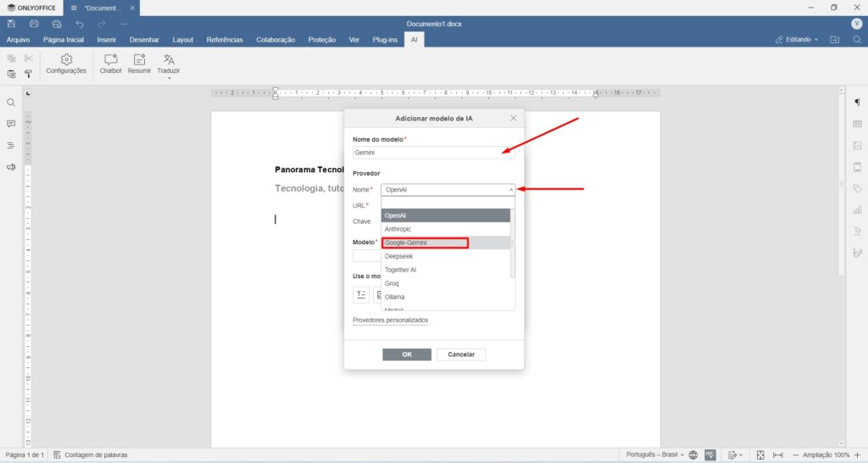Click the user avatar V icon

(856, 24)
